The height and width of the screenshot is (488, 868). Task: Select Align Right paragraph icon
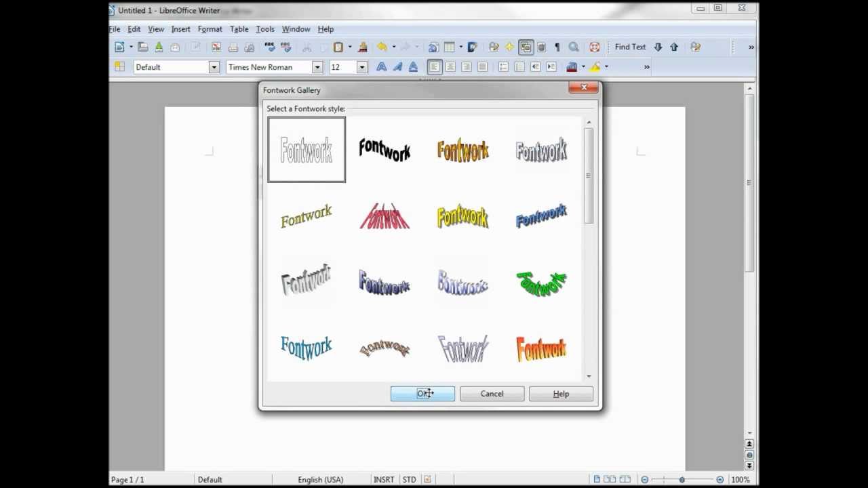tap(467, 66)
